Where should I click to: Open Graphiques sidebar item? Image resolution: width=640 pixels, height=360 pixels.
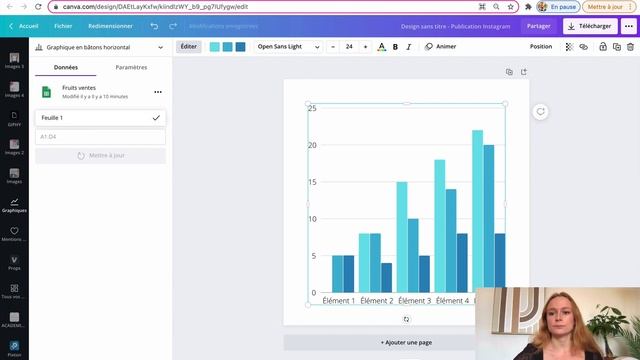[x=14, y=205]
